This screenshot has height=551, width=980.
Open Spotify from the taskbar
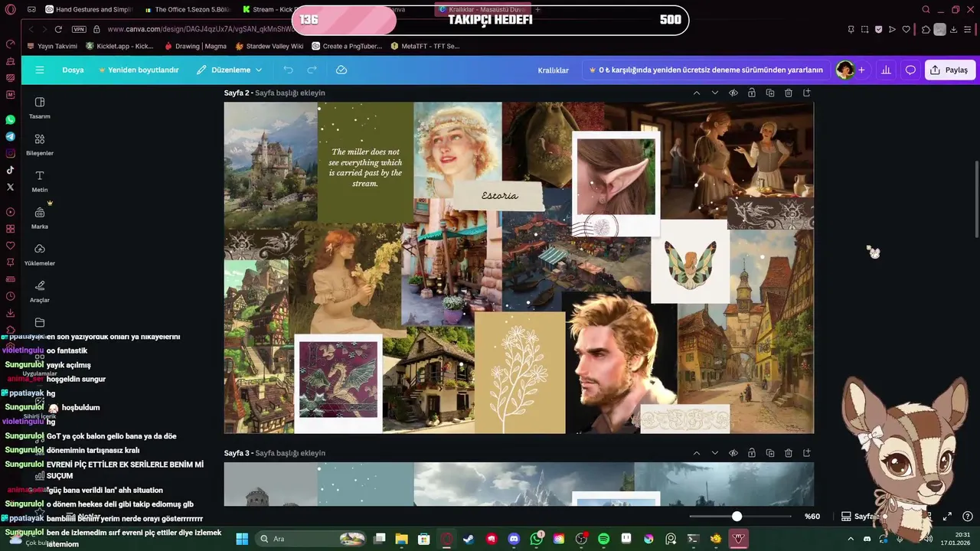click(x=603, y=539)
